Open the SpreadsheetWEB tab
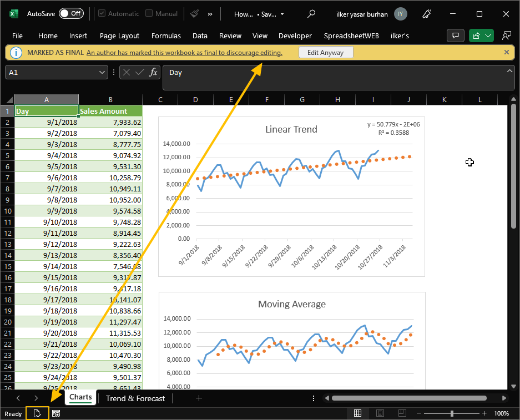The width and height of the screenshot is (520, 420). [x=351, y=36]
